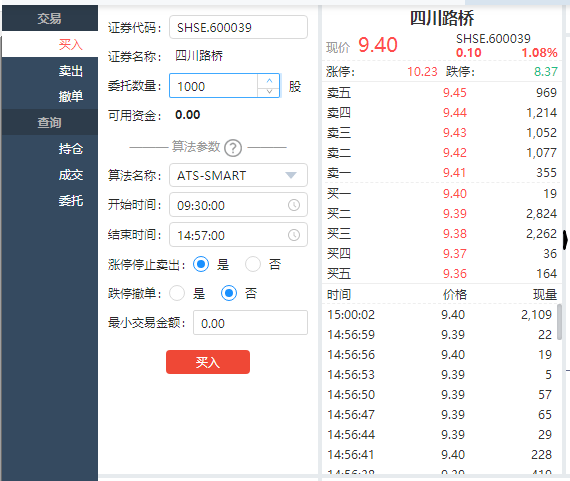Click the 可用资金 value 0.00

pyautogui.click(x=188, y=115)
